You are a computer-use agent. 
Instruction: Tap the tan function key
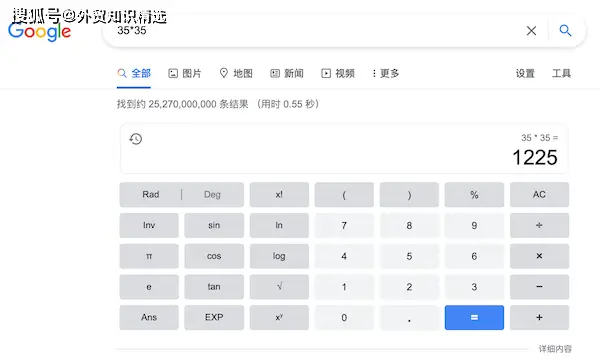click(x=214, y=286)
